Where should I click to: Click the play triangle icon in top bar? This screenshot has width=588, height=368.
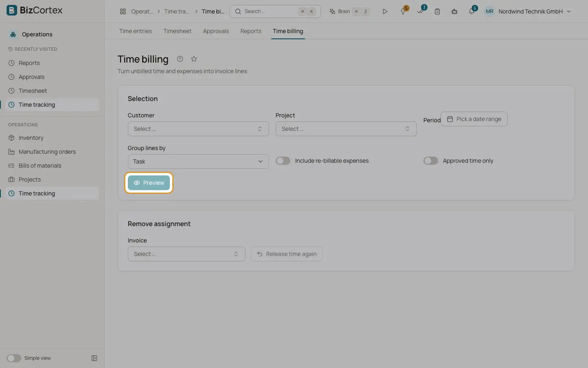tap(385, 11)
